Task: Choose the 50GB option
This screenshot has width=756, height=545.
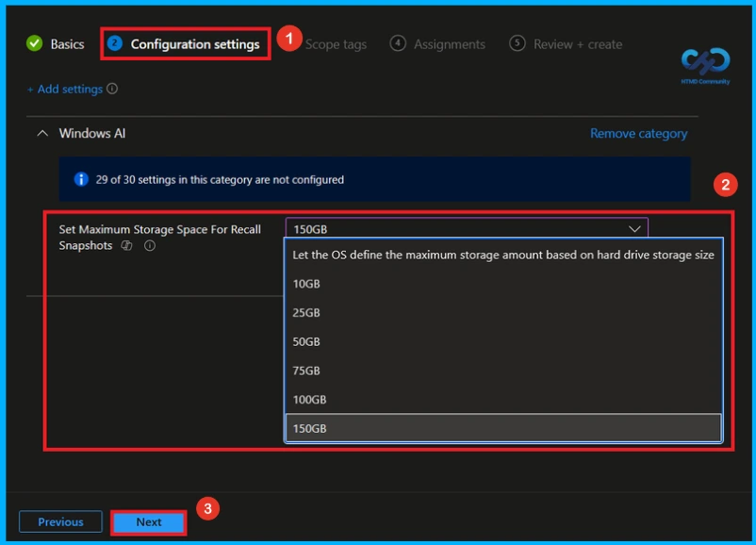Action: pos(503,341)
